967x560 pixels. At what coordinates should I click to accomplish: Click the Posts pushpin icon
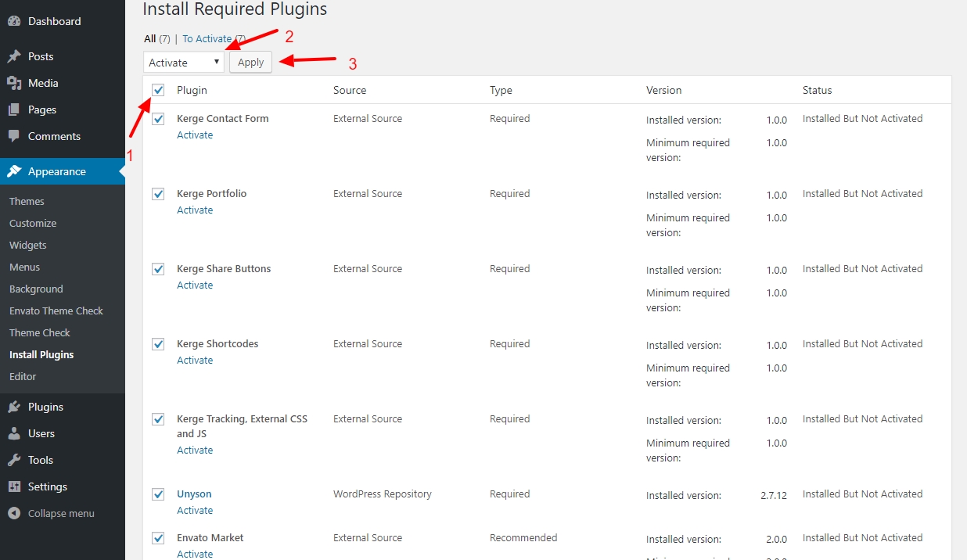pyautogui.click(x=14, y=56)
